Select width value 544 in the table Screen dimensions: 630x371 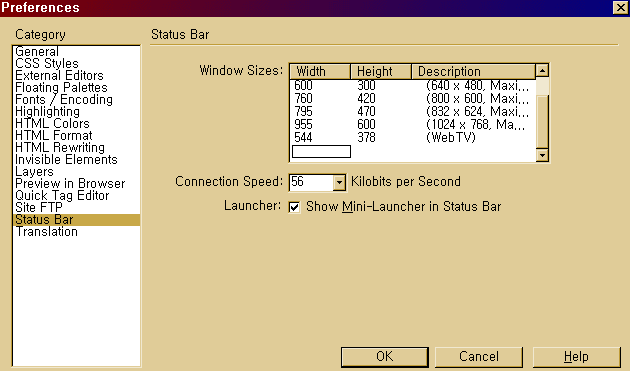pos(303,137)
